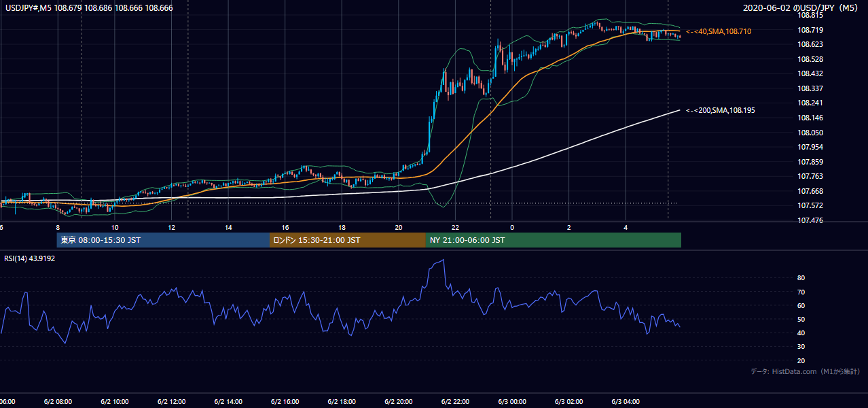Click the '6/3 04:00' date axis label

pos(625,401)
